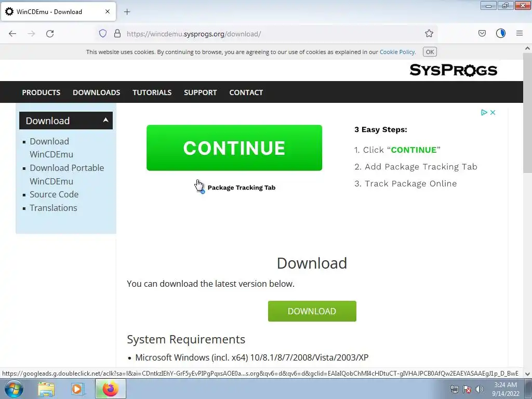Click the page vertical scrollbar thumb
Viewport: 532px width, 399px height.
pyautogui.click(x=528, y=112)
